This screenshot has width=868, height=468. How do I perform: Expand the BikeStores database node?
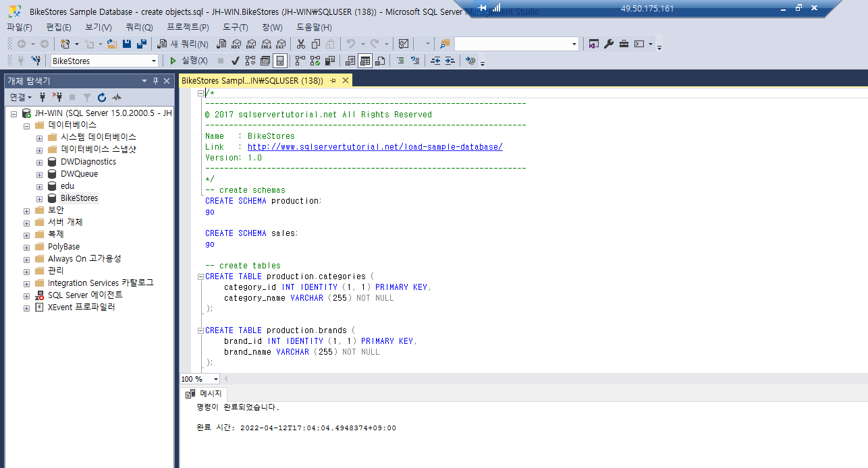(x=40, y=199)
